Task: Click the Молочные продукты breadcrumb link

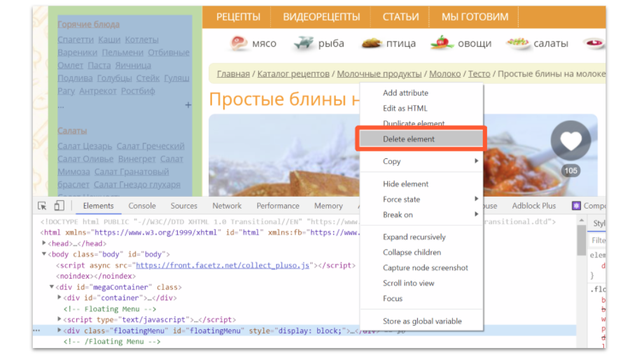Action: tap(379, 74)
